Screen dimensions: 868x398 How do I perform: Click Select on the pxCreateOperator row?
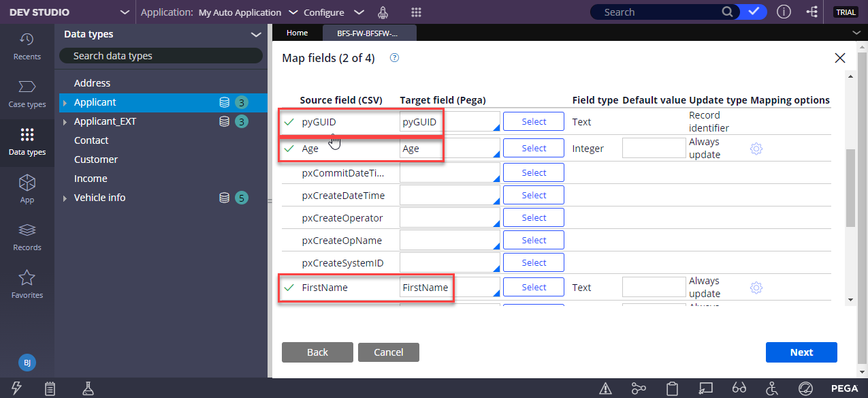click(x=533, y=217)
